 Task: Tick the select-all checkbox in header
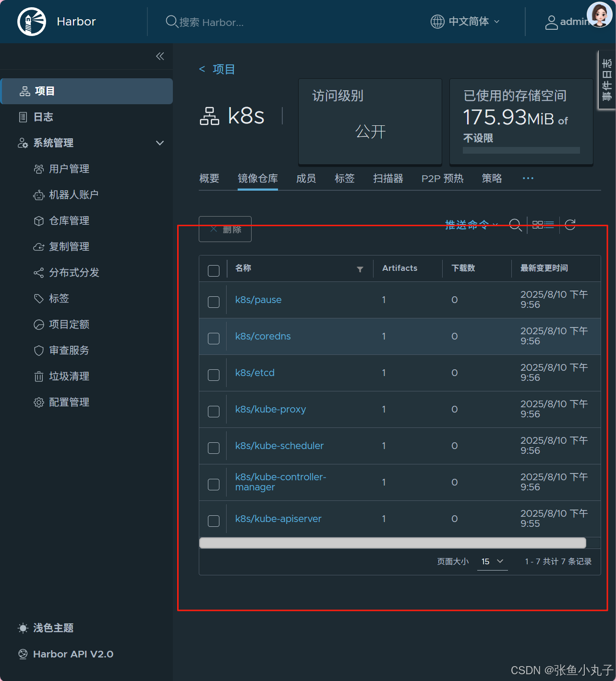click(x=214, y=271)
